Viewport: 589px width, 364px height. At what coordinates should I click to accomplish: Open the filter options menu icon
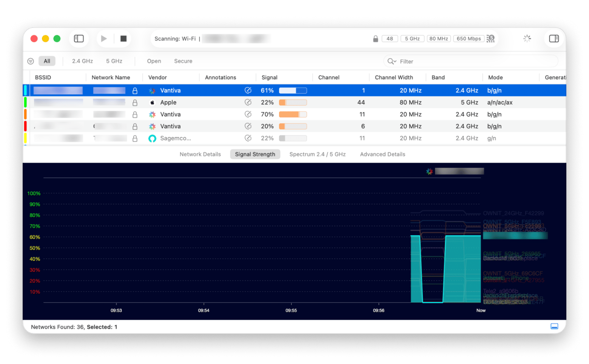[31, 61]
